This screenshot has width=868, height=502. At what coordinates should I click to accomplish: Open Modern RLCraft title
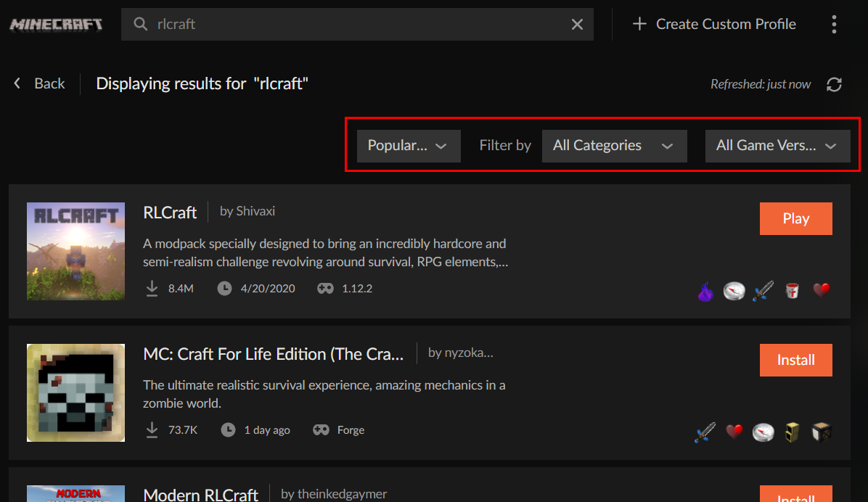(x=200, y=494)
